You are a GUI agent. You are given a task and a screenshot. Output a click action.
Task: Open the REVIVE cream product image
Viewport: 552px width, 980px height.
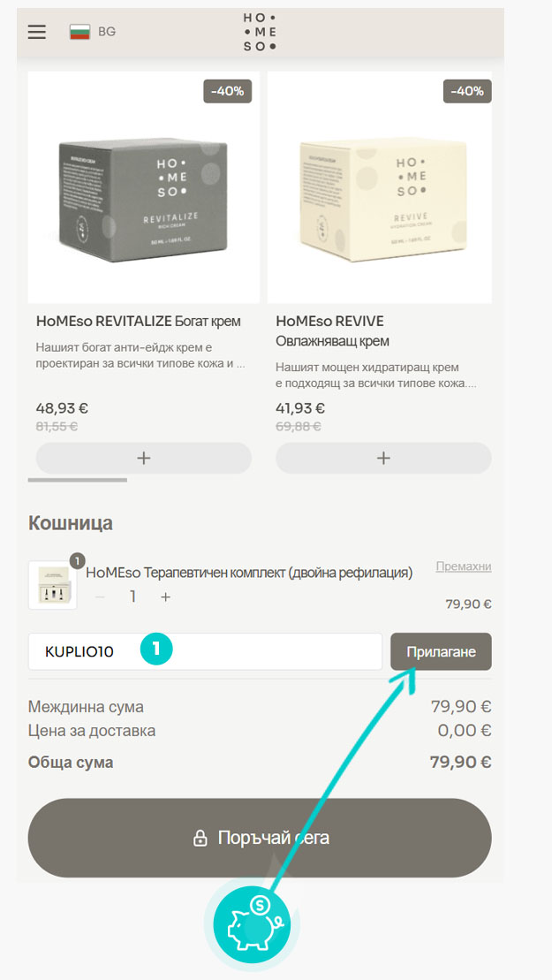point(380,187)
